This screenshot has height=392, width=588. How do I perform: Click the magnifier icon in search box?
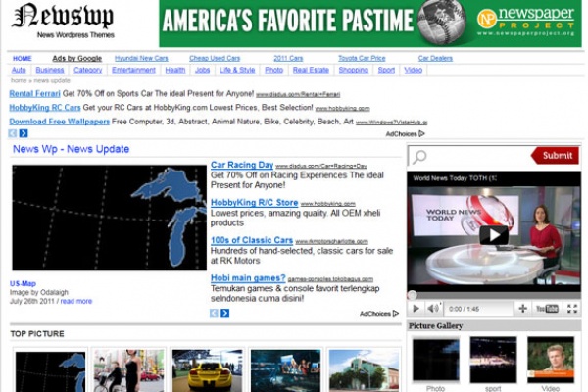point(419,157)
